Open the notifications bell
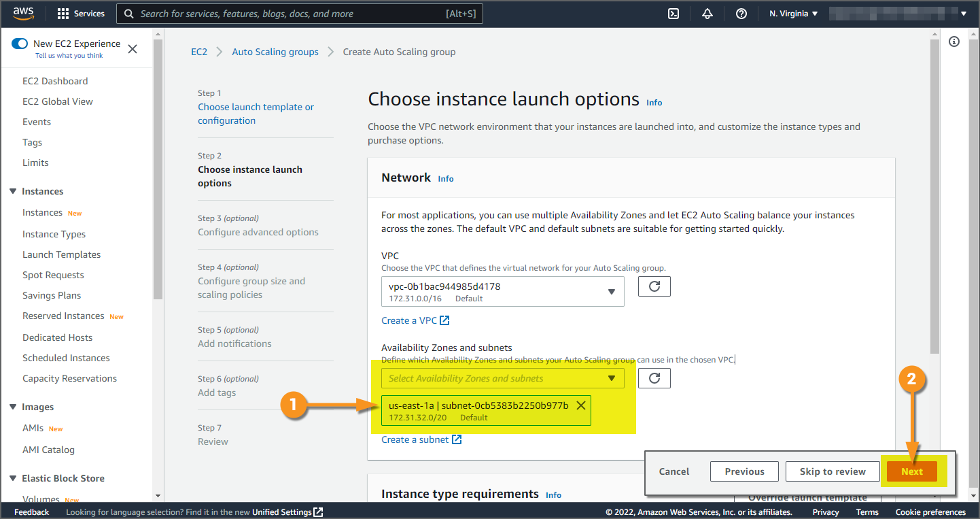This screenshot has height=519, width=980. click(x=707, y=14)
